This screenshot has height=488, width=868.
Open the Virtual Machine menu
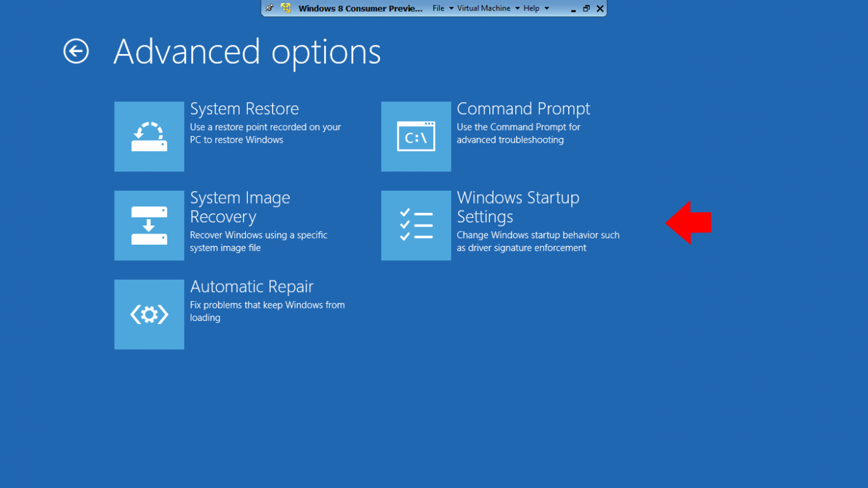pyautogui.click(x=483, y=8)
